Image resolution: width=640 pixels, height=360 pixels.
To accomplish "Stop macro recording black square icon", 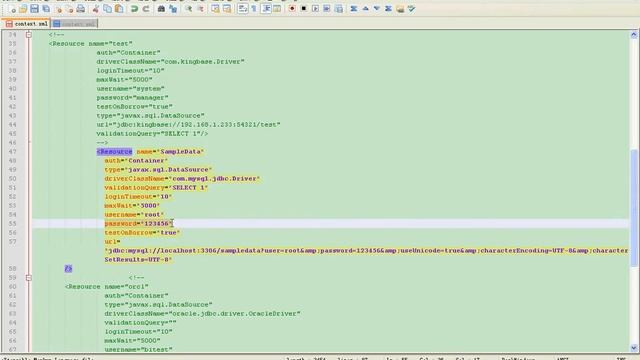I will click(304, 9).
